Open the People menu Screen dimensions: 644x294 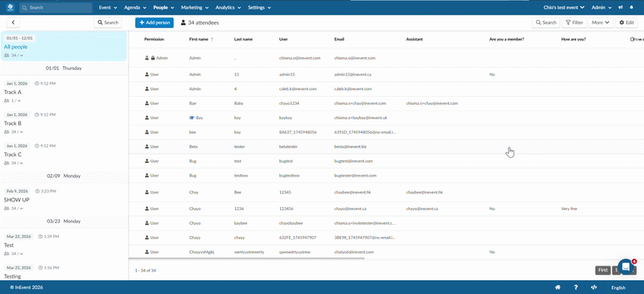[x=163, y=7]
